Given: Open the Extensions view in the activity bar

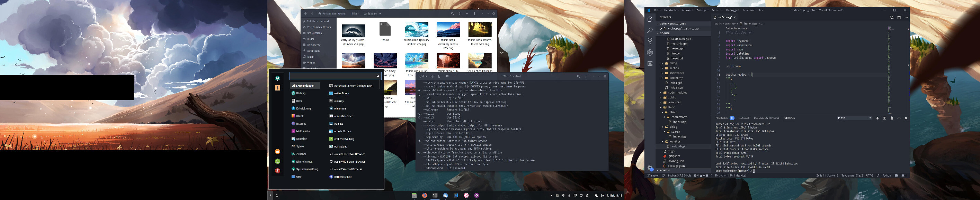Looking at the screenshot, I should click(x=650, y=63).
